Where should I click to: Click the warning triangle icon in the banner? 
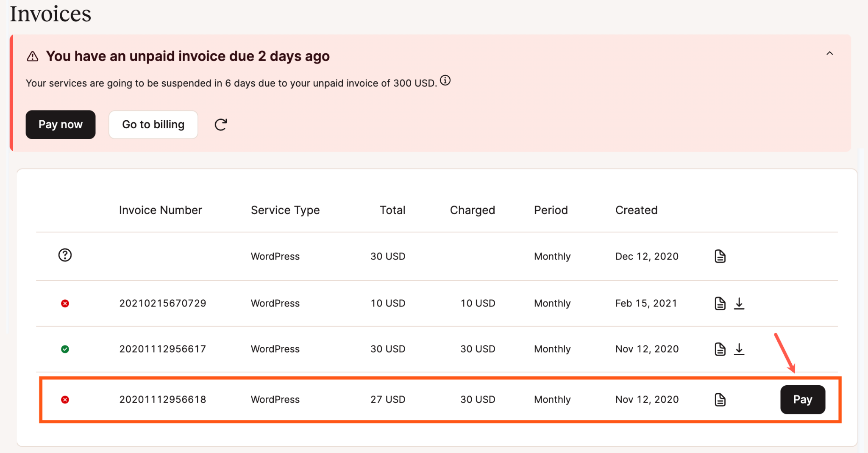click(x=33, y=55)
